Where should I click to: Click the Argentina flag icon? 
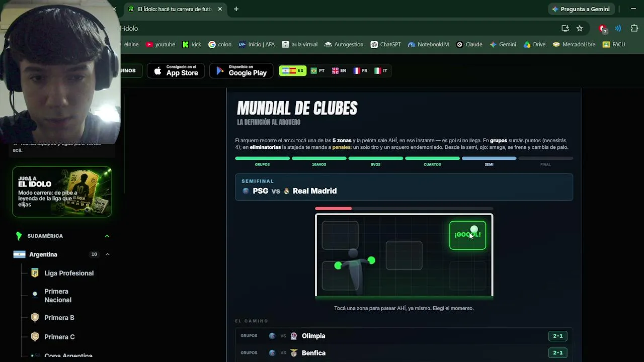pyautogui.click(x=19, y=254)
